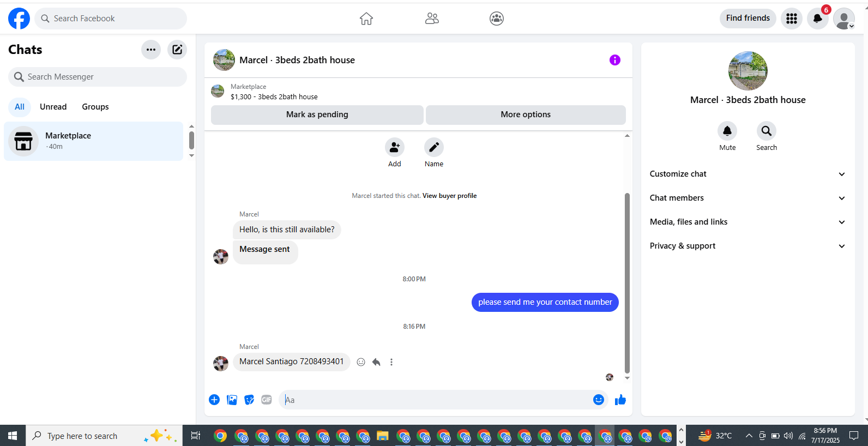Open the View buyer profile link
Viewport: 868px width, 446px height.
pos(449,196)
